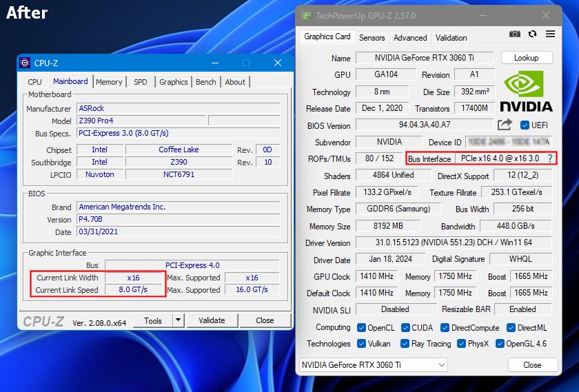Image resolution: width=579 pixels, height=392 pixels.
Task: Toggle the DirectCompute checkbox
Action: [445, 328]
